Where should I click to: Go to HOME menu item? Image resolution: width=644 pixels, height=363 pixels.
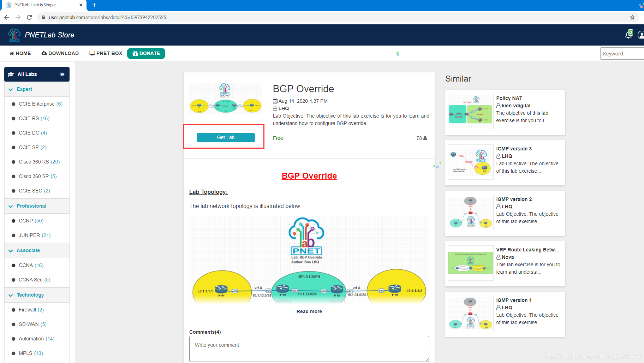point(20,53)
